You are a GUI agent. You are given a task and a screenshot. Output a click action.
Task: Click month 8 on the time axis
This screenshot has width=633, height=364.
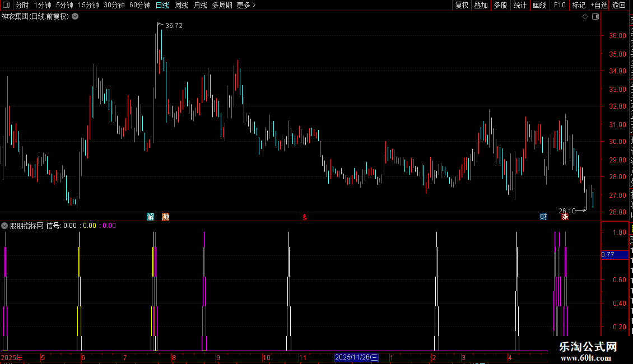pos(174,357)
